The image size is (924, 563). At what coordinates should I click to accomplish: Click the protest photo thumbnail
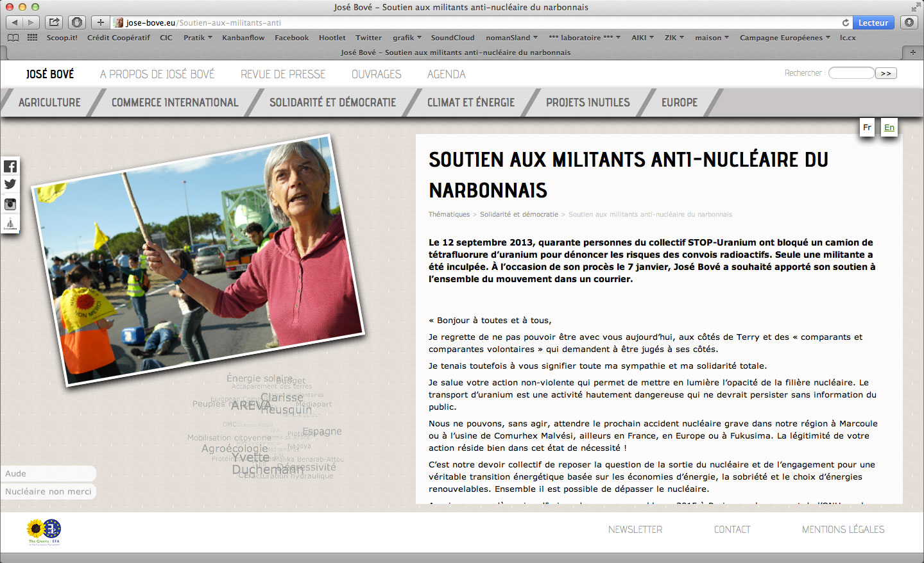[x=198, y=260]
